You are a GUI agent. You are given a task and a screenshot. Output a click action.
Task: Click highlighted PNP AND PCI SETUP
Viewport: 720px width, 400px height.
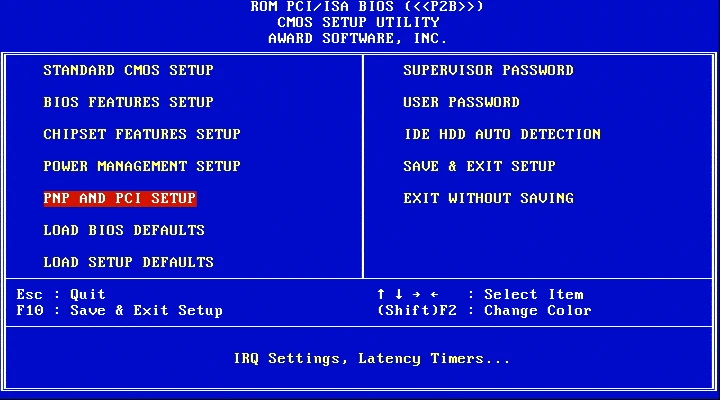coord(120,198)
